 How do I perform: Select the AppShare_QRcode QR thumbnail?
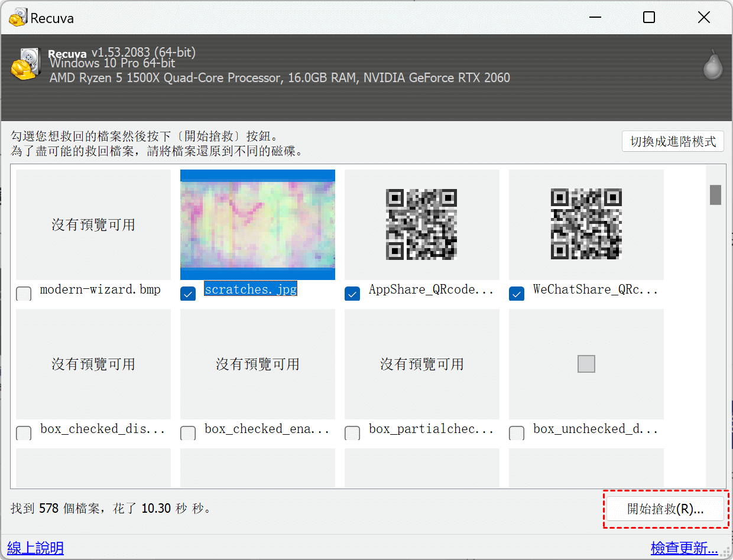point(422,224)
